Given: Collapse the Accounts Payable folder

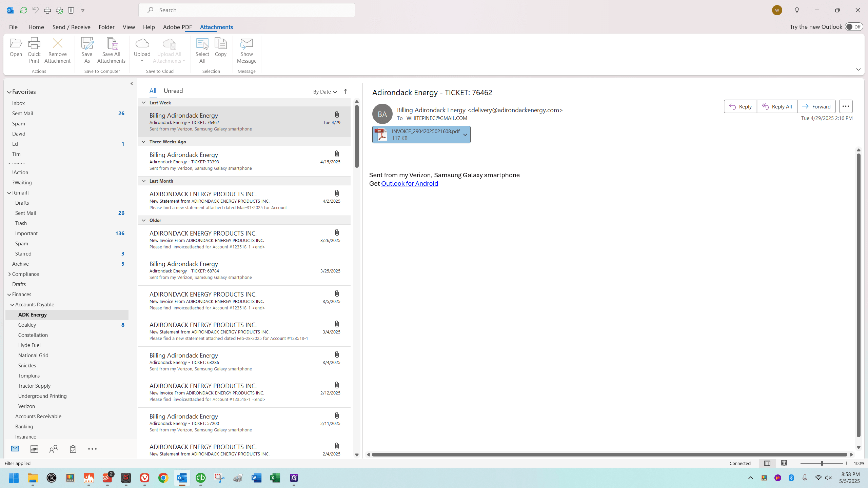Looking at the screenshot, I should tap(12, 305).
